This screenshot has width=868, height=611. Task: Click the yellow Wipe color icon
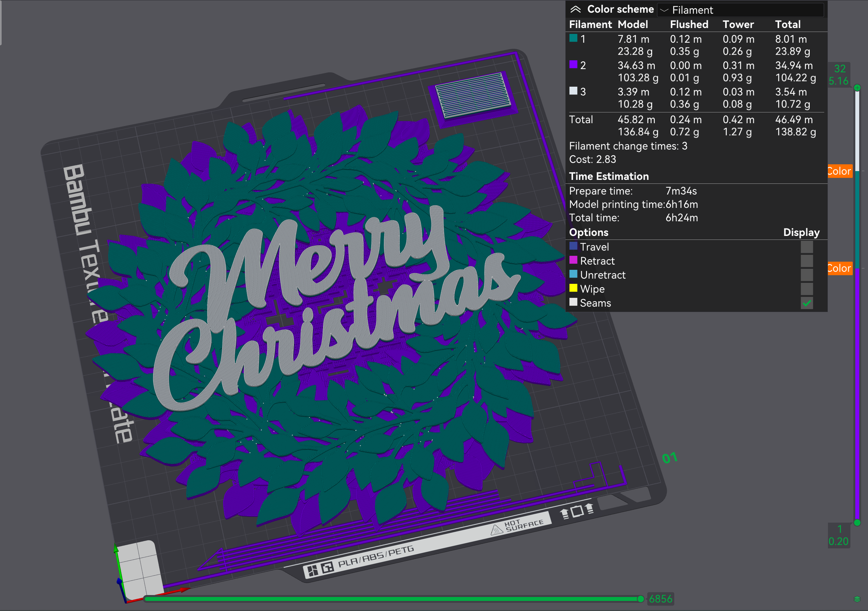click(573, 288)
